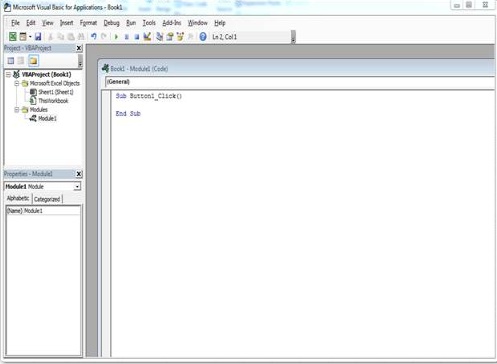Click the Save Book1 icon
The height and width of the screenshot is (364, 497).
(x=38, y=37)
